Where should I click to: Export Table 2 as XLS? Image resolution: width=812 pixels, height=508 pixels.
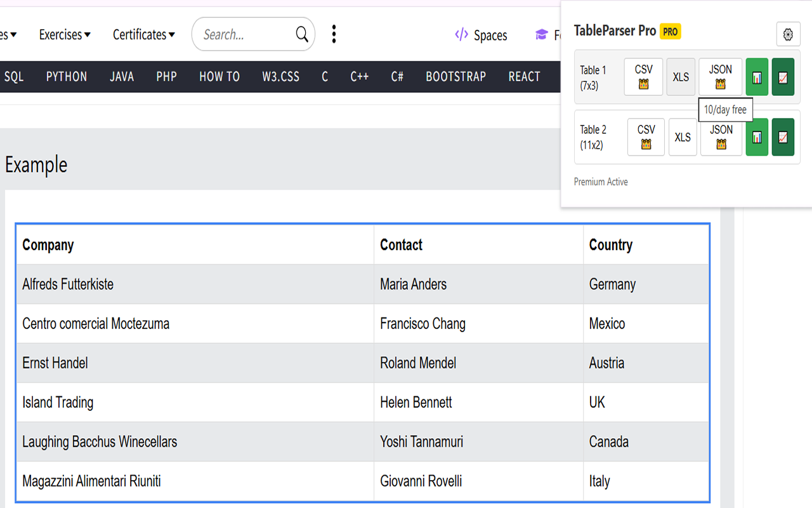[x=683, y=137]
